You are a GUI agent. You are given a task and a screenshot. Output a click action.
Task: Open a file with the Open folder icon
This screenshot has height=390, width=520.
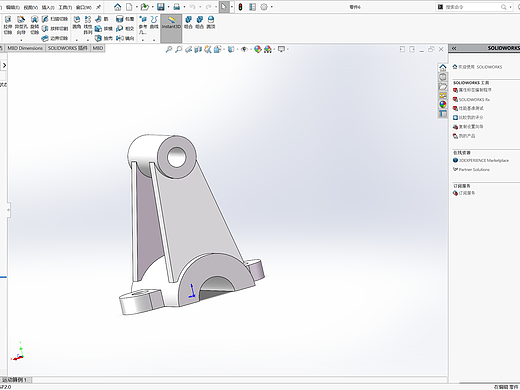(x=144, y=7)
